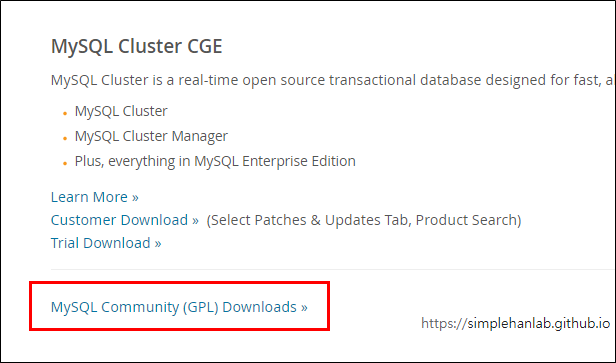Click the orange bullet beside Plus, everything
The image size is (616, 363).
(65, 163)
